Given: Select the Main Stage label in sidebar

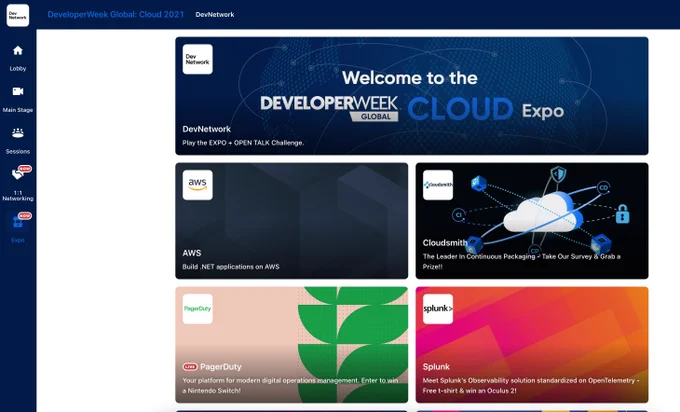Looking at the screenshot, I should [x=18, y=110].
